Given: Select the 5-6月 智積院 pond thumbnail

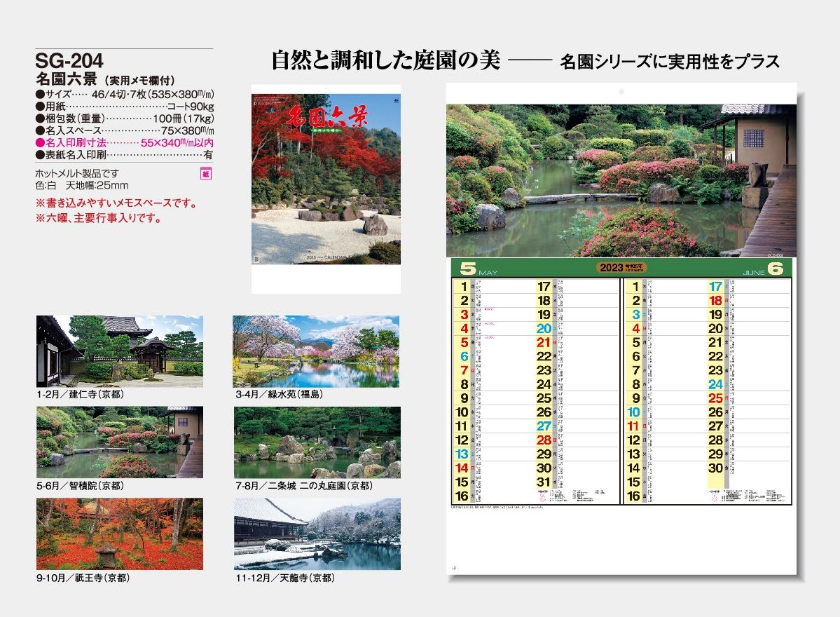Looking at the screenshot, I should (x=120, y=442).
